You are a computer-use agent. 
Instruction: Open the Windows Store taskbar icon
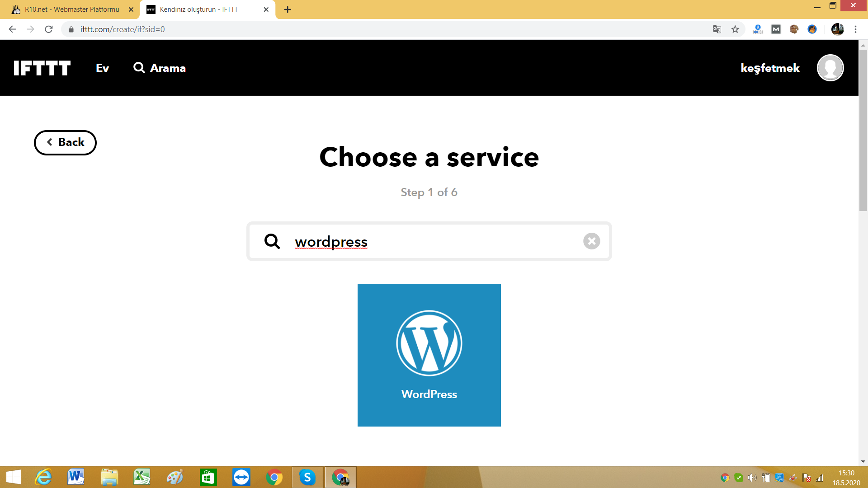click(x=208, y=477)
